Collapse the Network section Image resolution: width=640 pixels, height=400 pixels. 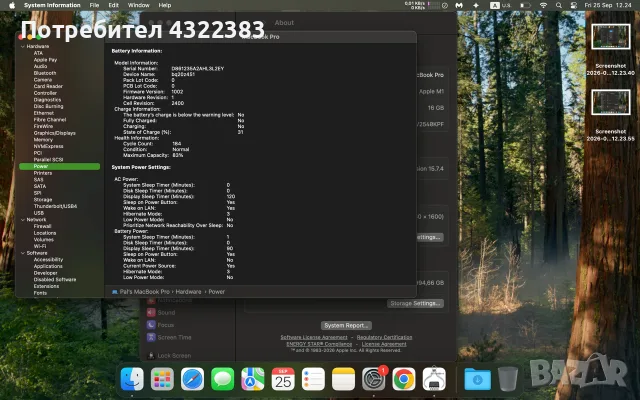[22, 220]
